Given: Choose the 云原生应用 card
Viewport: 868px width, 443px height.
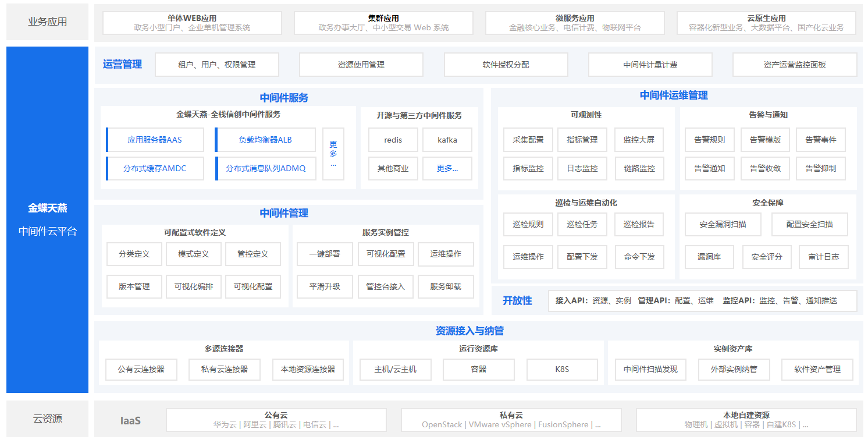Looking at the screenshot, I should 767,23.
